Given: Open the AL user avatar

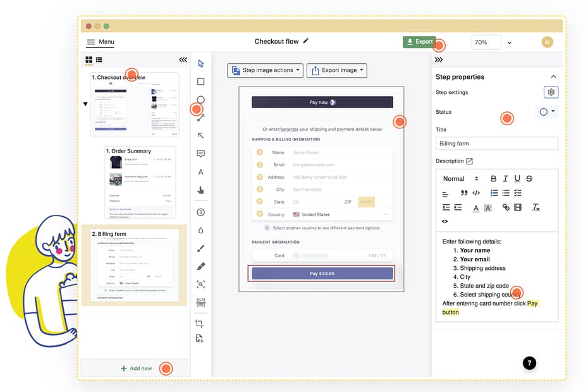Looking at the screenshot, I should pyautogui.click(x=547, y=42).
